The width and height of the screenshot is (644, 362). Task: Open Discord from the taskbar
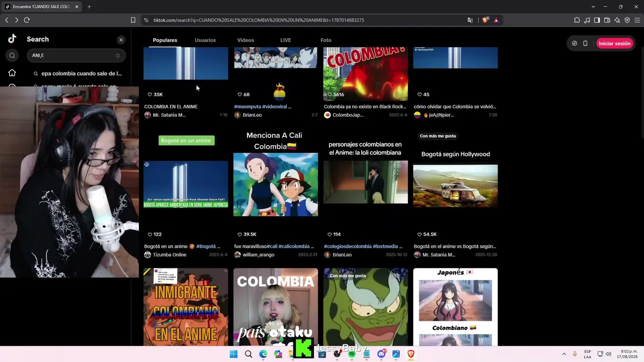pos(381,354)
